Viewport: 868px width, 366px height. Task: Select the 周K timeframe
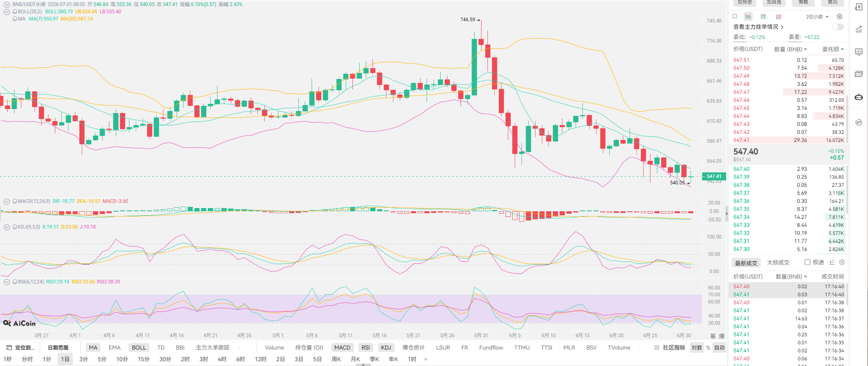[336, 359]
